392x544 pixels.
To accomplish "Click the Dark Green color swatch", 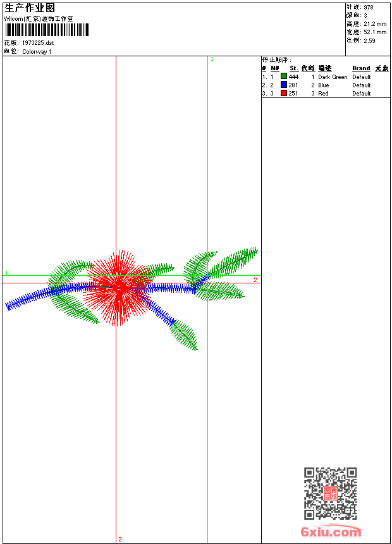I will 284,77.
